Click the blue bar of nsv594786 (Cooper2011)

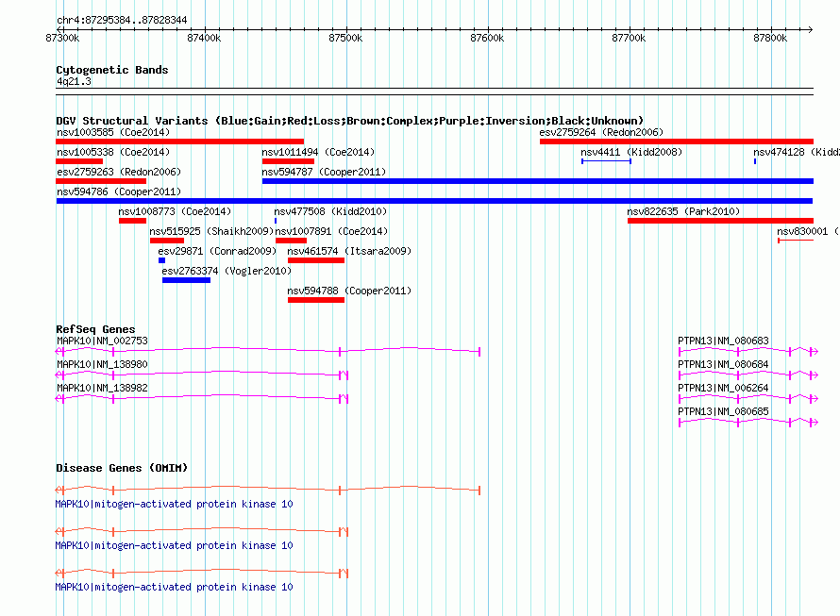tap(434, 201)
